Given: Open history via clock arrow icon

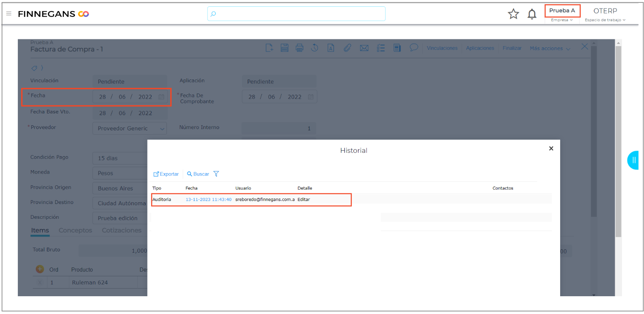Looking at the screenshot, I should (x=314, y=48).
